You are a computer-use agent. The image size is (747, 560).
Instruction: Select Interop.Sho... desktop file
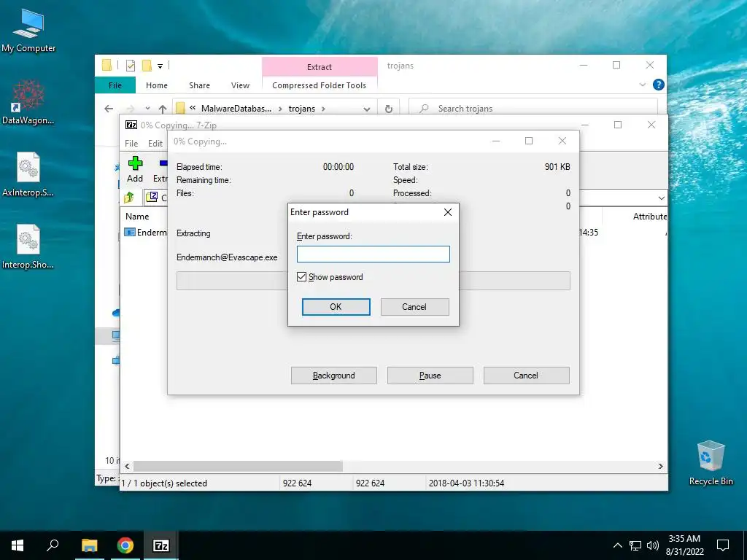coord(28,246)
